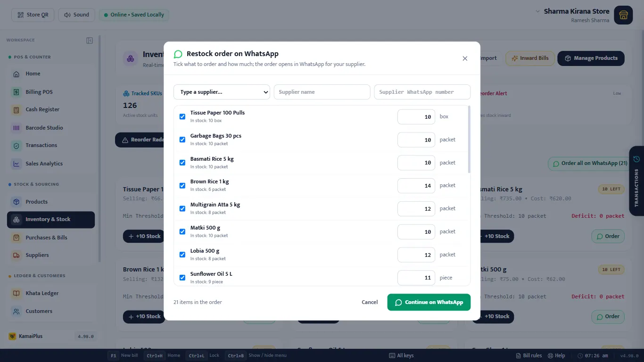Uncheck Tissue Paper 100 Pulls checkbox
Viewport: 644px width, 362px height.
tap(182, 116)
